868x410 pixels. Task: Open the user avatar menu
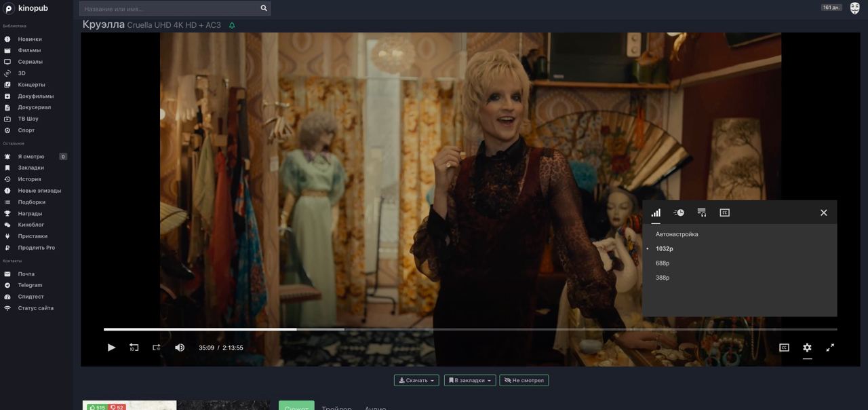coord(854,8)
